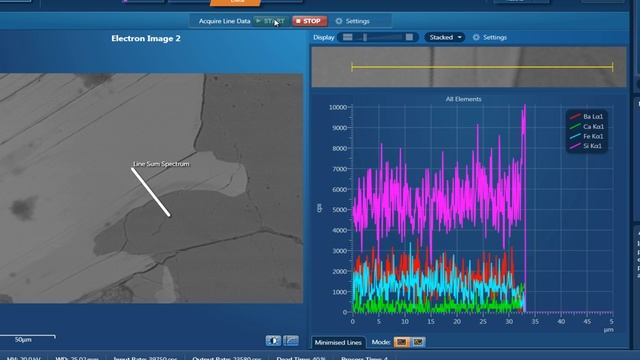The height and width of the screenshot is (360, 640).
Task: Stop the line data acquisition
Action: click(x=309, y=21)
